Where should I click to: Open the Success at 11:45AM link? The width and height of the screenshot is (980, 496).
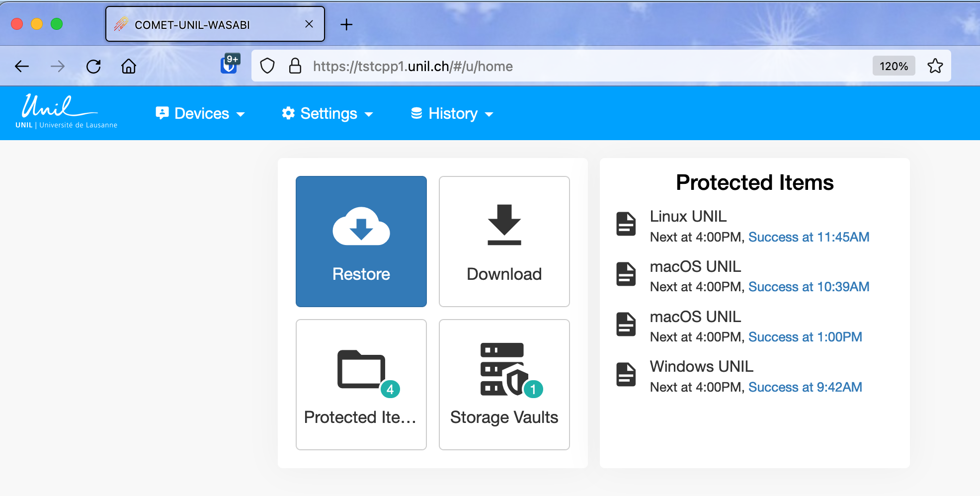click(809, 237)
